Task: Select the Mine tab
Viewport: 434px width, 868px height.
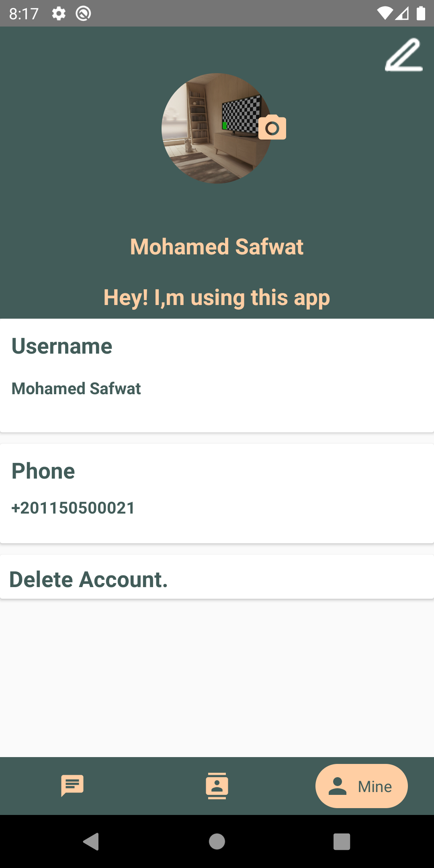Action: 361,786
